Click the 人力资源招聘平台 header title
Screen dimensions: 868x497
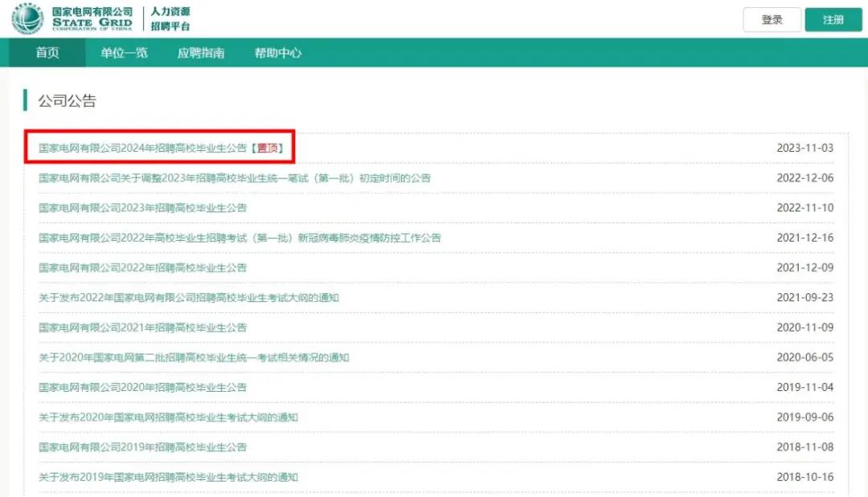pyautogui.click(x=170, y=19)
